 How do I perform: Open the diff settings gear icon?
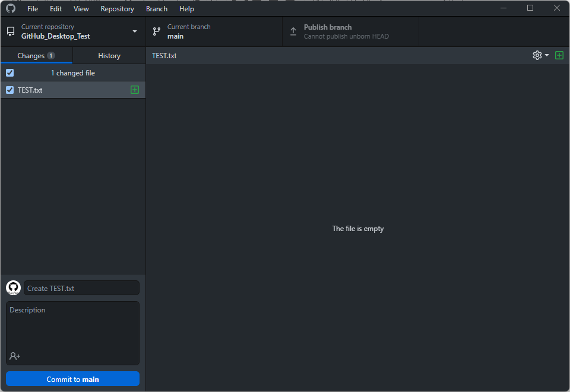point(537,55)
